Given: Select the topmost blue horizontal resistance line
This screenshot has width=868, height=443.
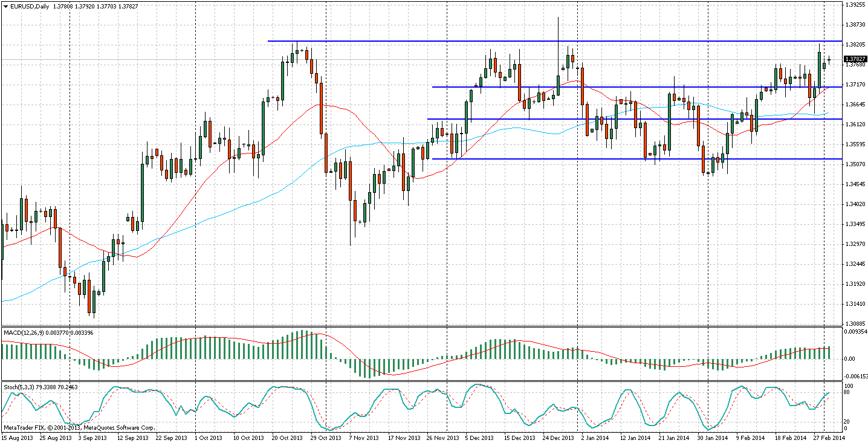Looking at the screenshot, I should point(544,41).
